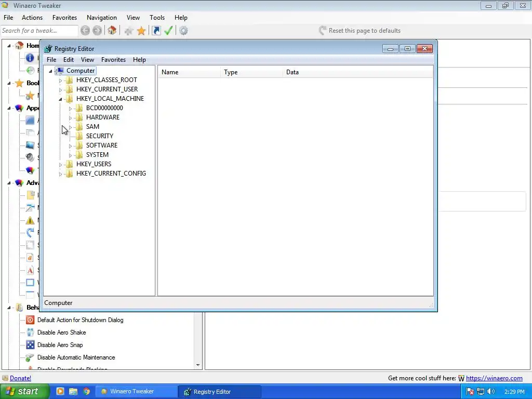Click the Name column header
The height and width of the screenshot is (399, 532).
tap(189, 72)
